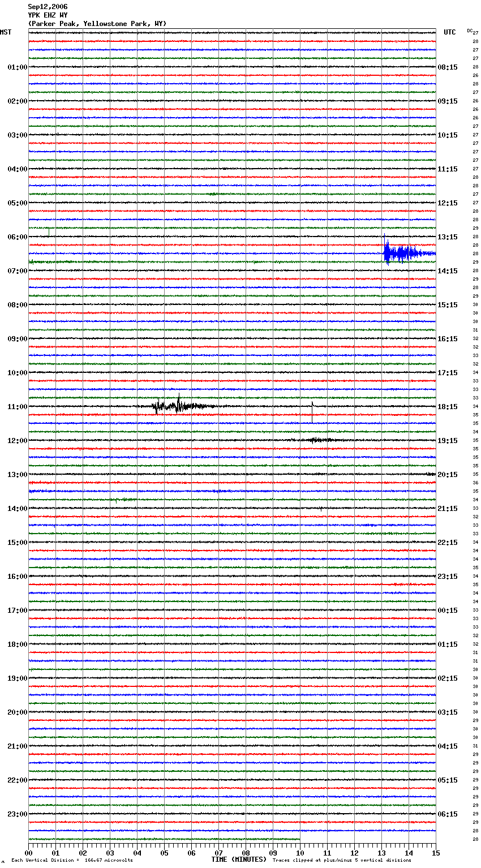Click the 11:15 UTC time label

coord(448,169)
